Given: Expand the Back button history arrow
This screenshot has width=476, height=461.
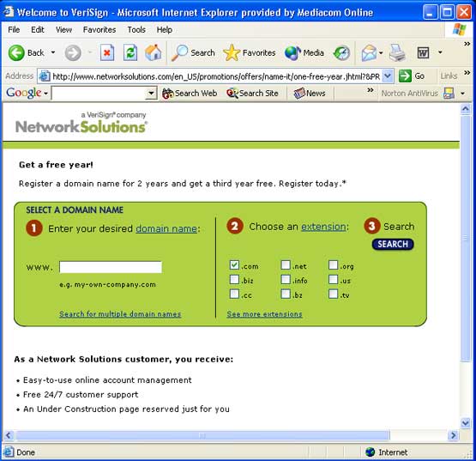Looking at the screenshot, I should pyautogui.click(x=53, y=52).
